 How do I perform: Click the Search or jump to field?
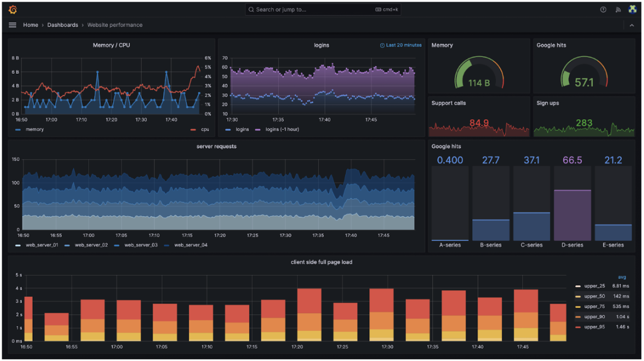323,10
